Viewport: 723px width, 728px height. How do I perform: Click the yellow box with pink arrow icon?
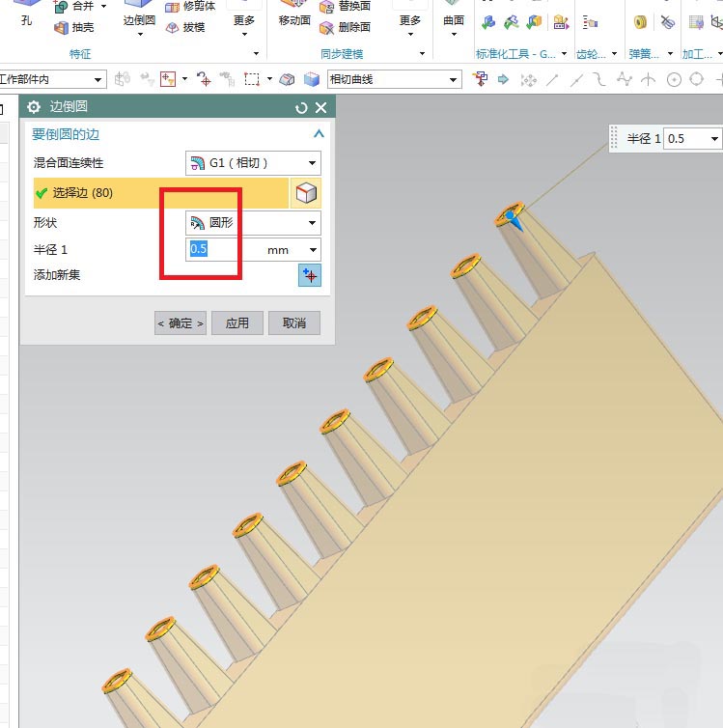561,22
